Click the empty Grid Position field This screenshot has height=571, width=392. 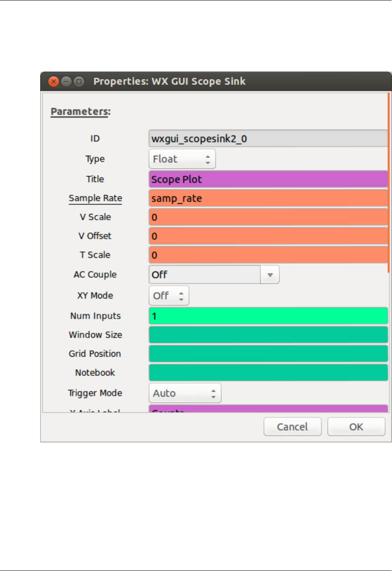[268, 354]
